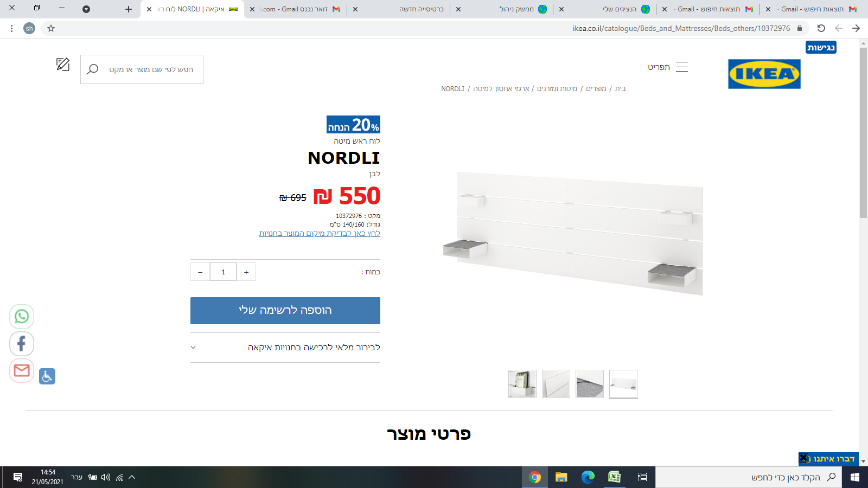868x488 pixels.
Task: Open מיטות ומזרנים breadcrumb link
Action: coord(557,88)
